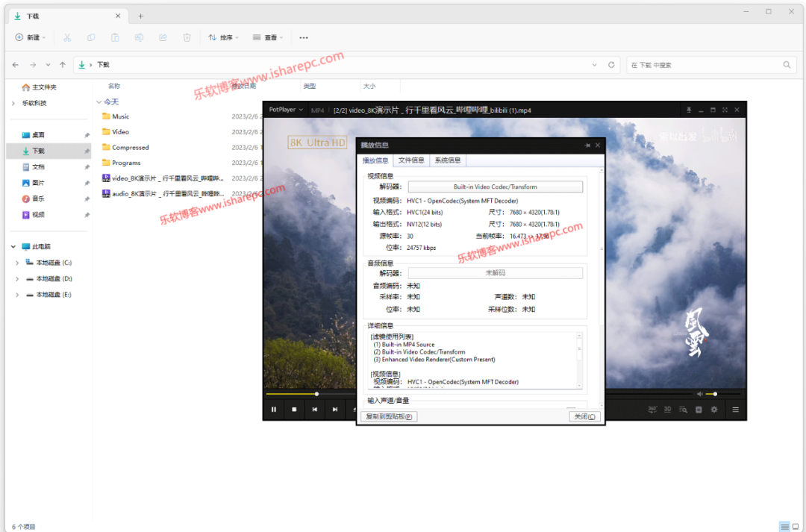Expand 本地磁盘 (C:) in sidebar

pyautogui.click(x=17, y=263)
